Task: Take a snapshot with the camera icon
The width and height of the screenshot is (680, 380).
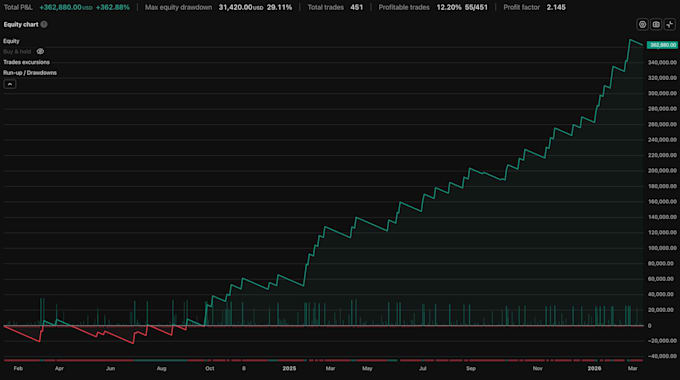Action: pos(656,25)
